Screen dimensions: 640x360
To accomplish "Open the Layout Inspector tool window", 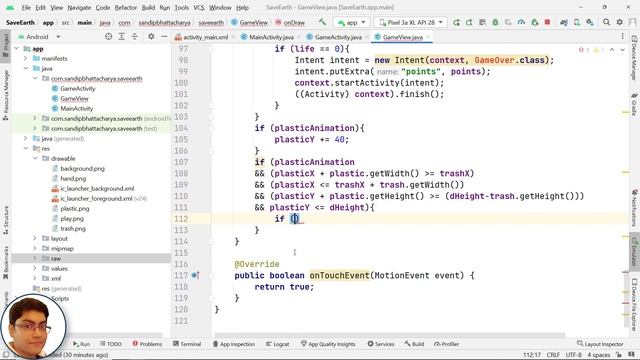I will pyautogui.click(x=600, y=344).
